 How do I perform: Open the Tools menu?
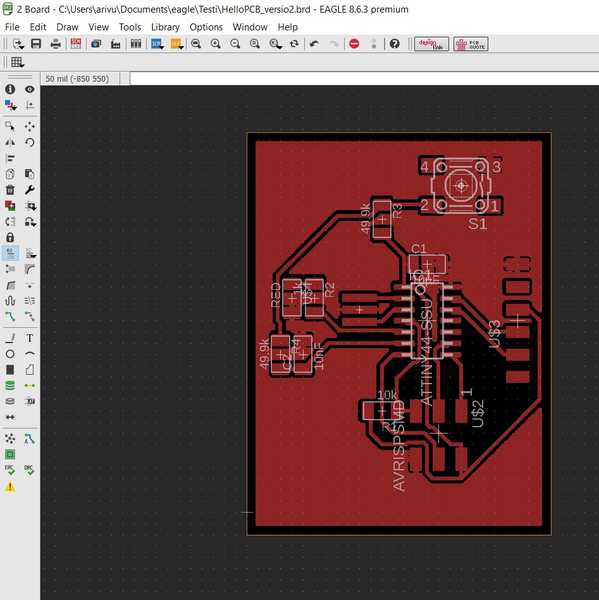130,27
